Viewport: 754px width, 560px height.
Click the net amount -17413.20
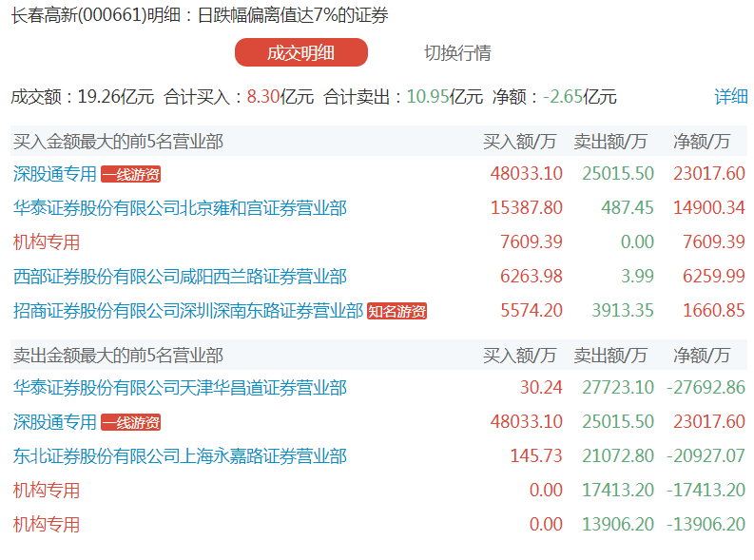706,490
